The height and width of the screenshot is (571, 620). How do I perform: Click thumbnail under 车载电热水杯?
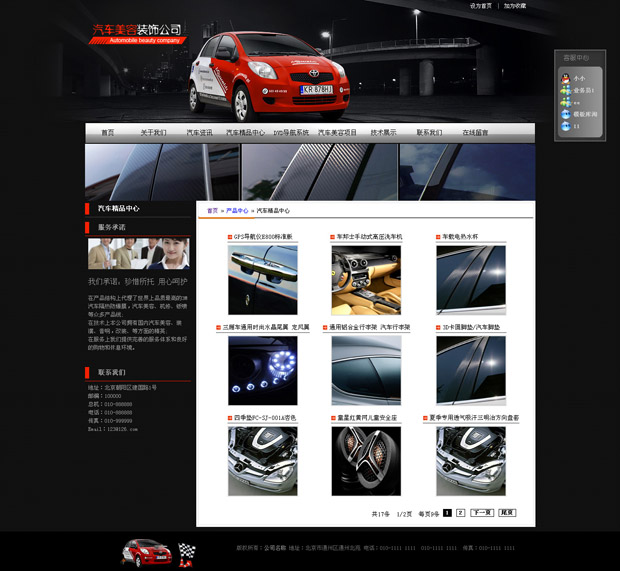coord(471,280)
